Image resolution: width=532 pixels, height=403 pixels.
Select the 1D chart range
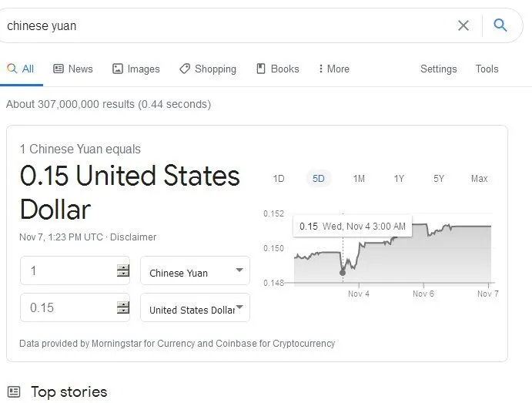pos(279,179)
